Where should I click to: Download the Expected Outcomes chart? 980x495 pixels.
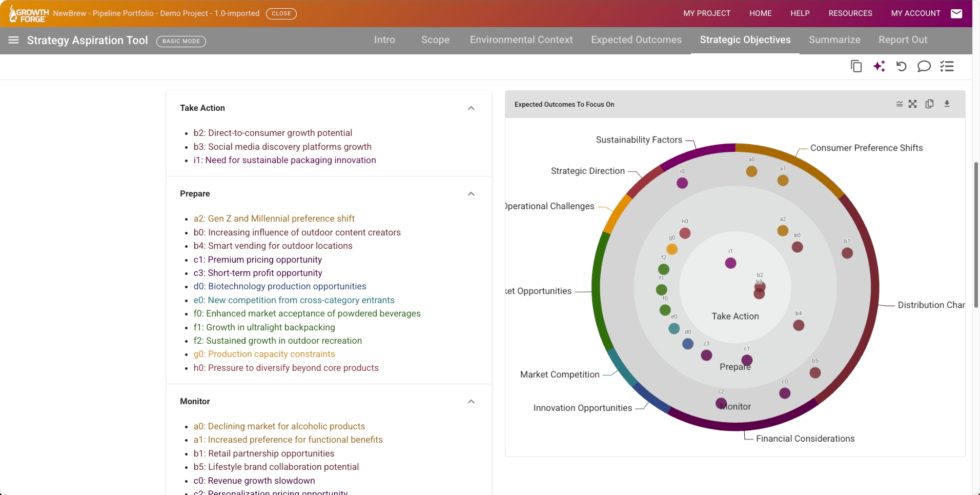[947, 104]
